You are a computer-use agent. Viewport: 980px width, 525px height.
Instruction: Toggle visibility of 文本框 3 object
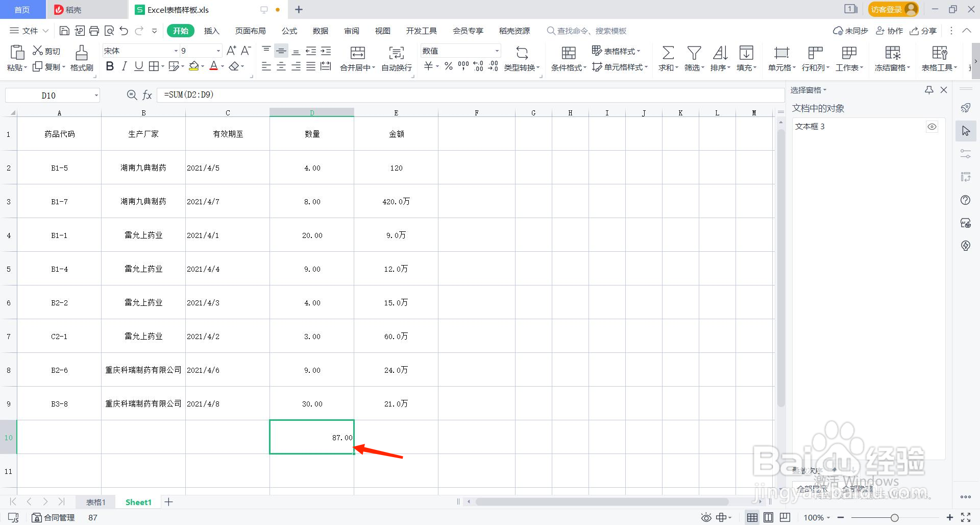(x=932, y=127)
